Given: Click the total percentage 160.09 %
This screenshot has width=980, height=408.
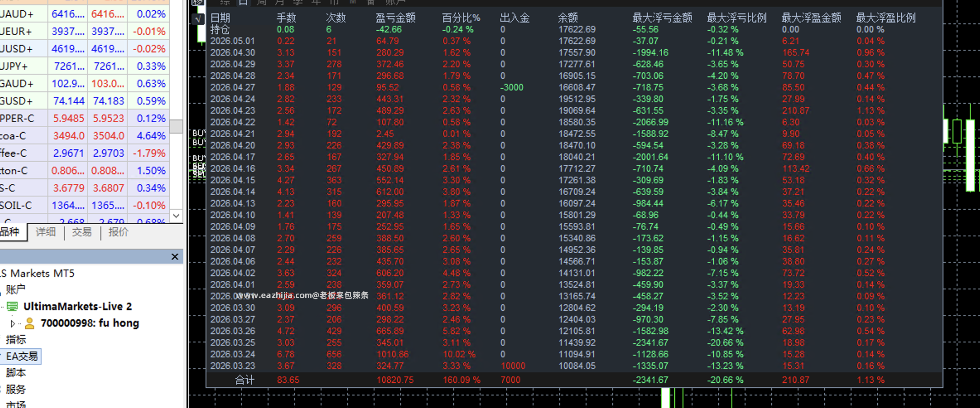Looking at the screenshot, I should point(461,380).
